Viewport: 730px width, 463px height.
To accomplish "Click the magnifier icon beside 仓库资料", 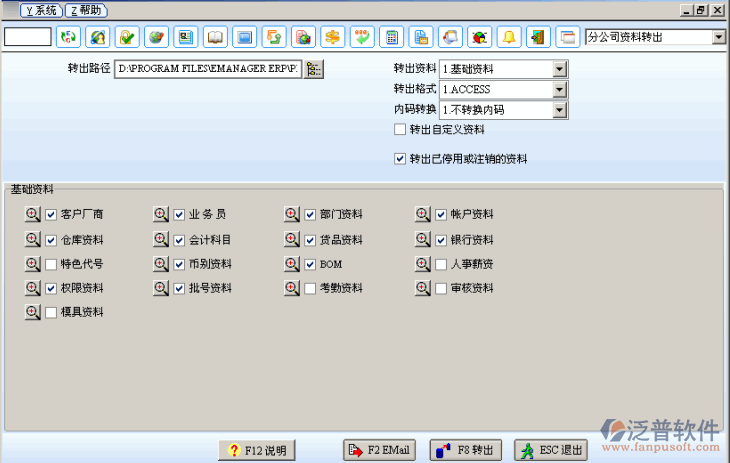I will [33, 239].
